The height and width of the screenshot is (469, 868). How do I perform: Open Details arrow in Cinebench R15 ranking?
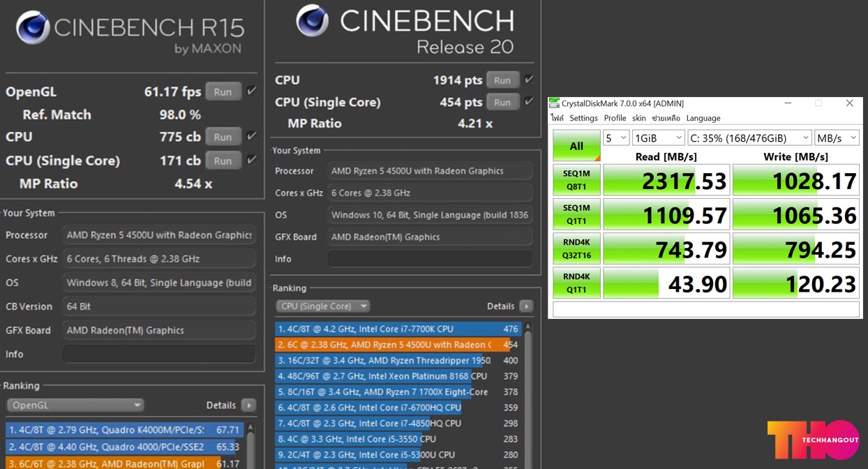point(248,405)
